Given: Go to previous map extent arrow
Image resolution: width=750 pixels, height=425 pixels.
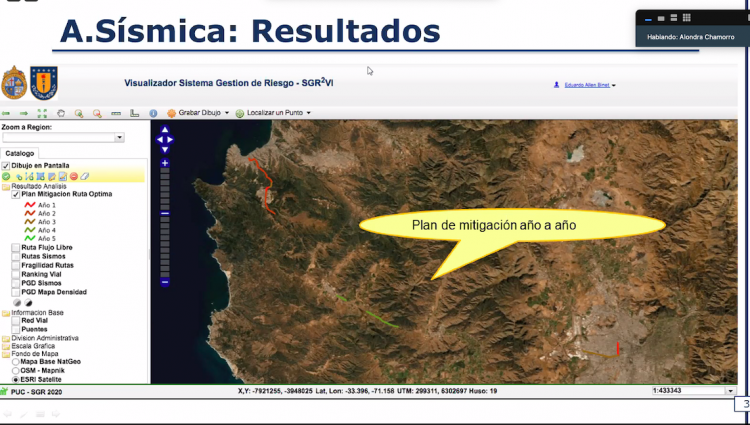Looking at the screenshot, I should click(x=6, y=113).
